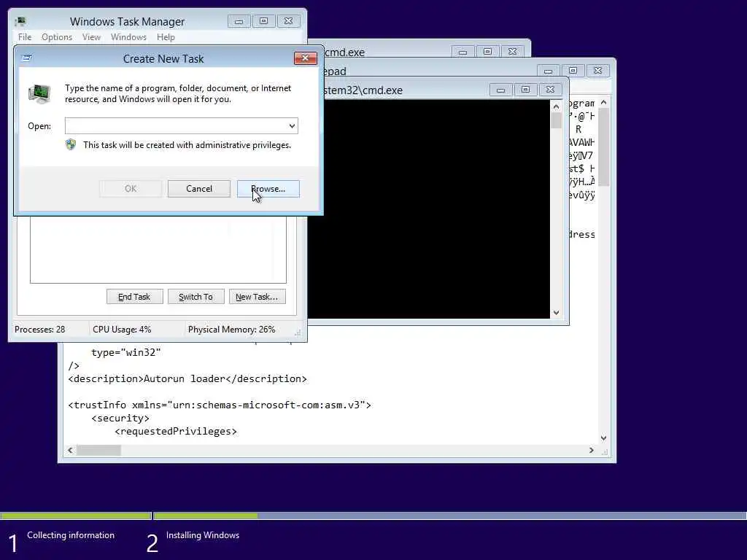
Task: Maximize the Notepad window
Action: pyautogui.click(x=573, y=71)
